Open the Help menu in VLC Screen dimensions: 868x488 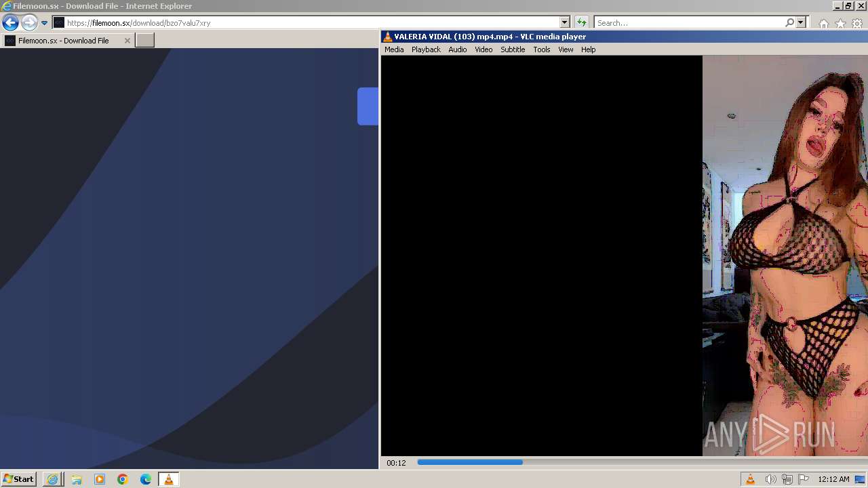588,49
